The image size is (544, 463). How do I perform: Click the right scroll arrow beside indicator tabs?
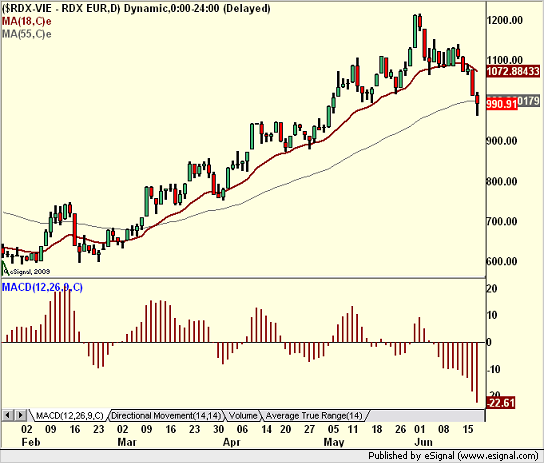20,415
